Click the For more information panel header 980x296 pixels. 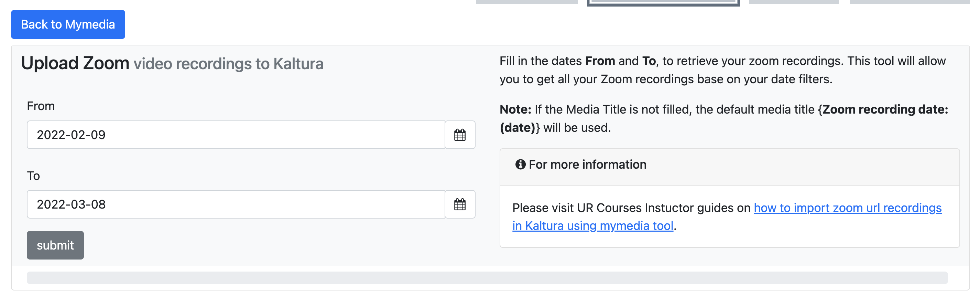[x=729, y=167]
